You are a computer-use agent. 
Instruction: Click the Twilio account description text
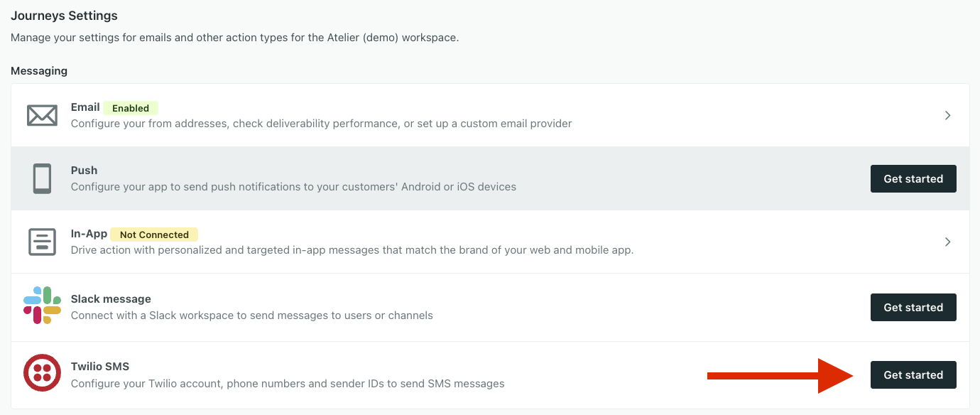[x=288, y=384]
